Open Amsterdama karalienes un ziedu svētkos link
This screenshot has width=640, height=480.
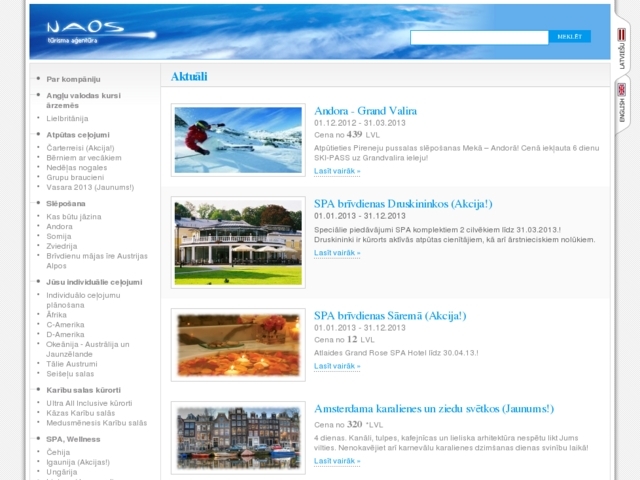coord(434,408)
